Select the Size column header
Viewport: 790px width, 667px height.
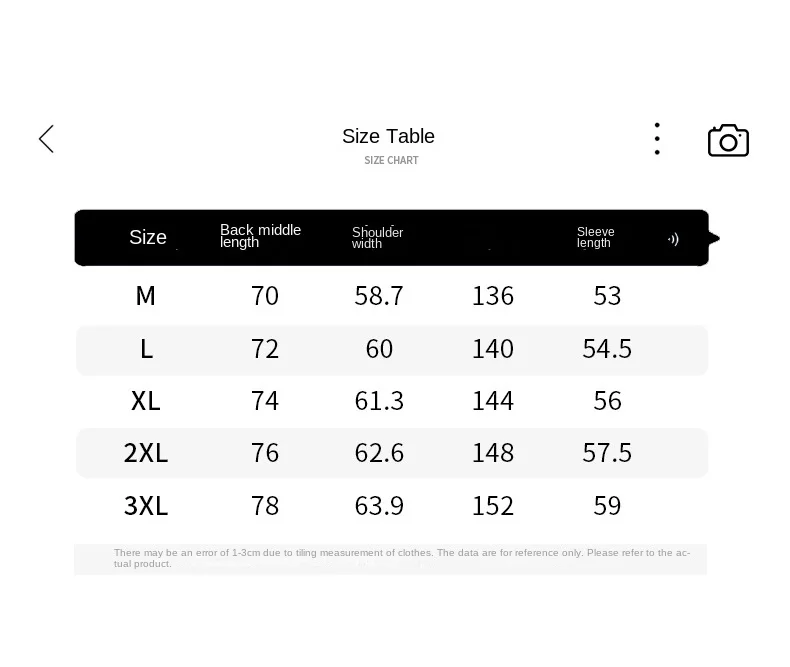148,237
